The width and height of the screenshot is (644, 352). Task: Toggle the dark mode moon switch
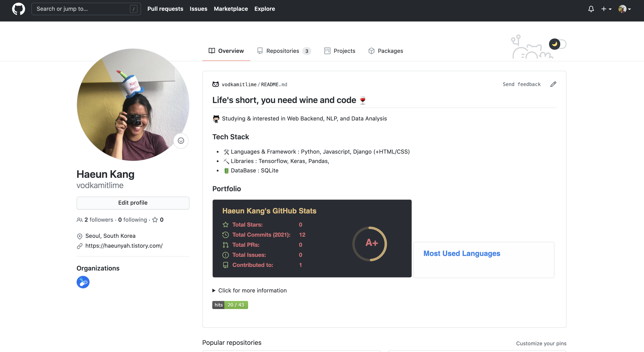(558, 44)
